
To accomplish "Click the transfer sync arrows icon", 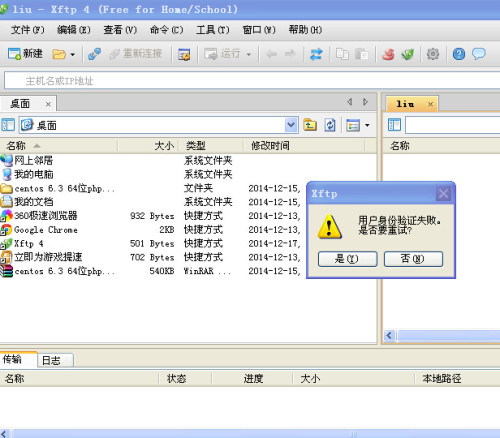I will (x=316, y=54).
